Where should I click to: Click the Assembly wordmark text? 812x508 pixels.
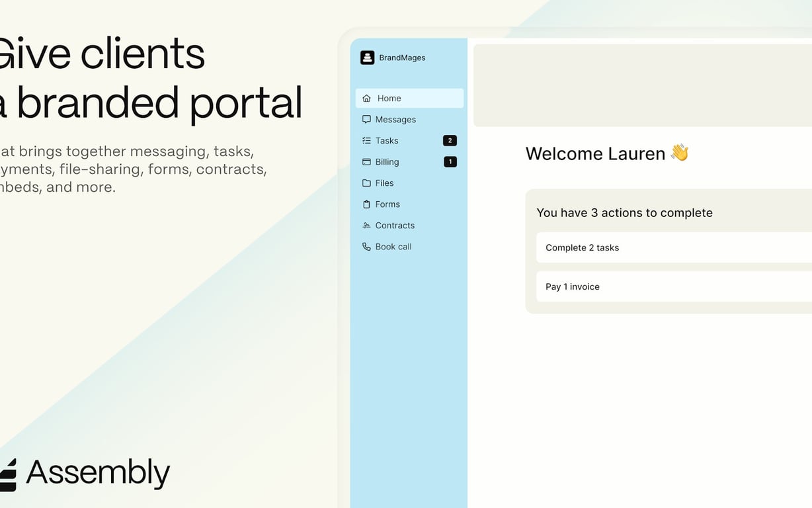[98, 474]
